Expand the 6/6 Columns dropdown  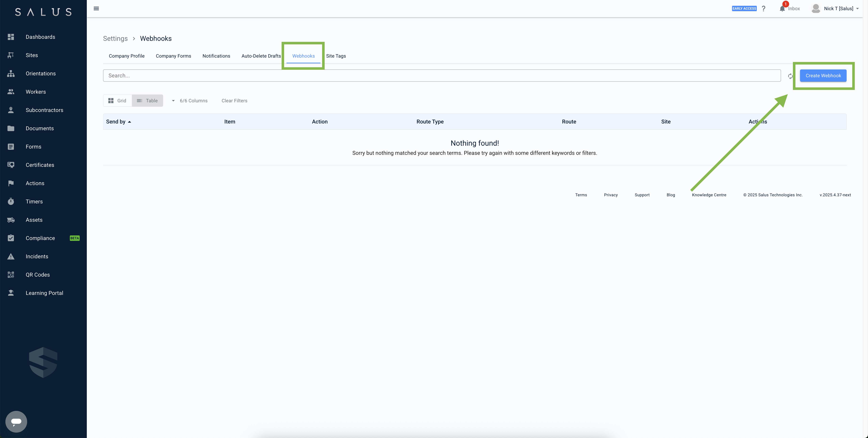[190, 101]
